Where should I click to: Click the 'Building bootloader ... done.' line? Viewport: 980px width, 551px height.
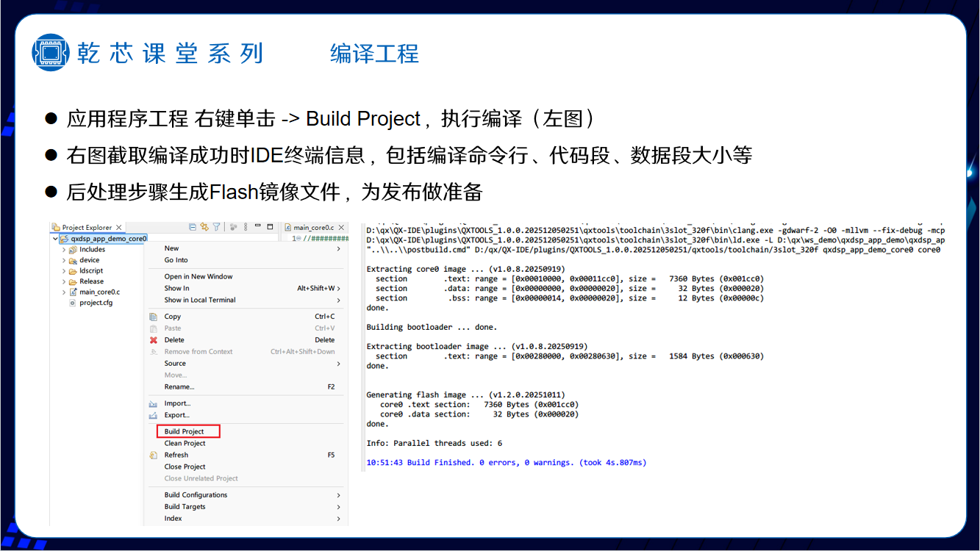pyautogui.click(x=432, y=327)
